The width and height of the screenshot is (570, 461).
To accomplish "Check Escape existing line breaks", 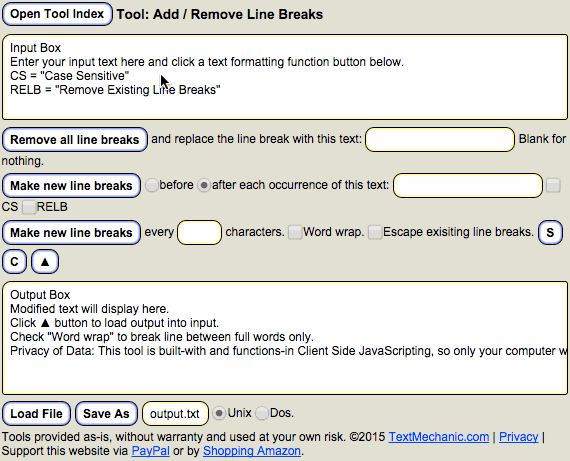I will coord(375,232).
